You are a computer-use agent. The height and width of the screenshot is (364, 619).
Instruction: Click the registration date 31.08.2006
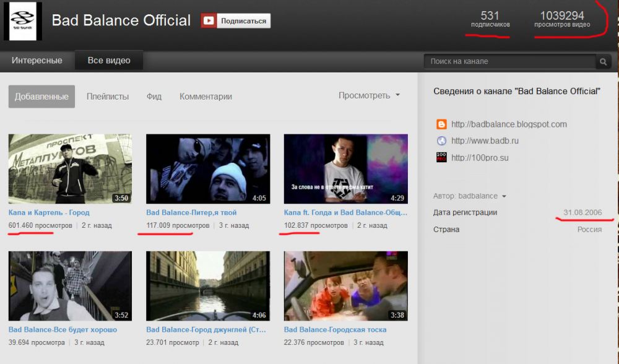pos(582,212)
